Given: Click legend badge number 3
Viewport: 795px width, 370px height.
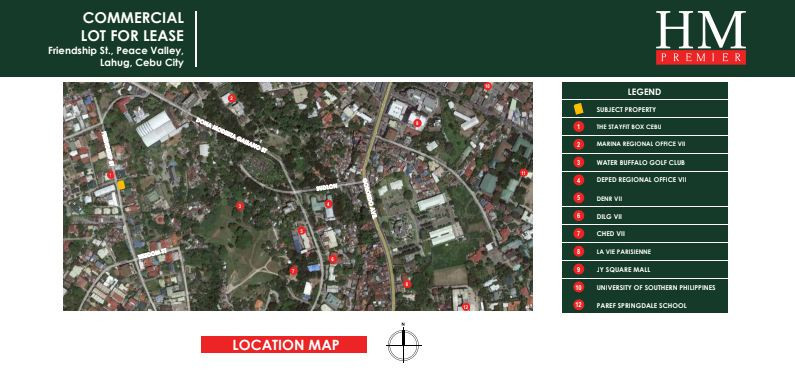Looking at the screenshot, I should [x=578, y=163].
